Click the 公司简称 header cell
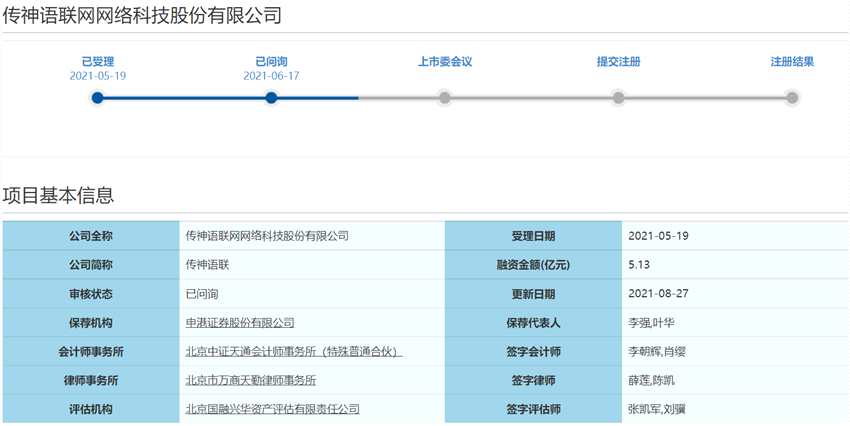 (91, 265)
